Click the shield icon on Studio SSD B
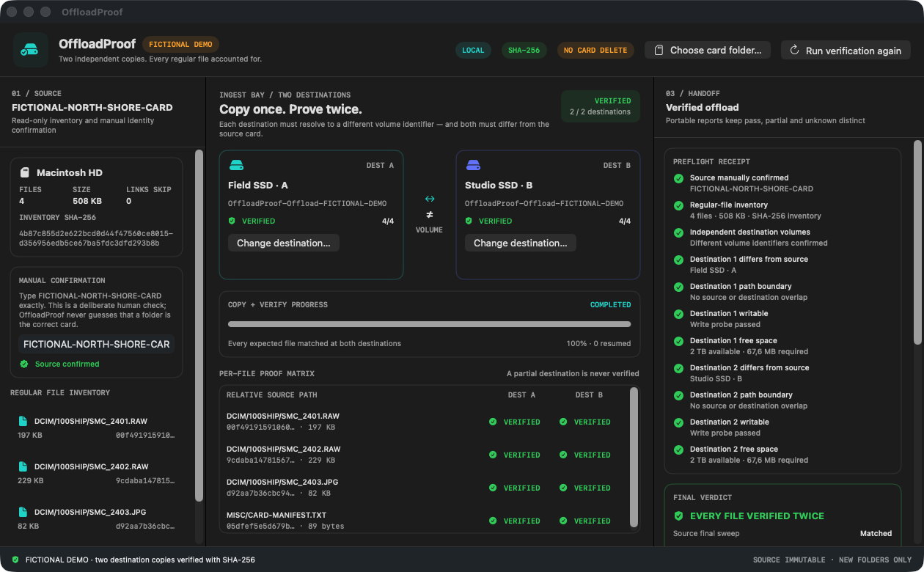Screen dimensions: 924x572 coord(469,221)
